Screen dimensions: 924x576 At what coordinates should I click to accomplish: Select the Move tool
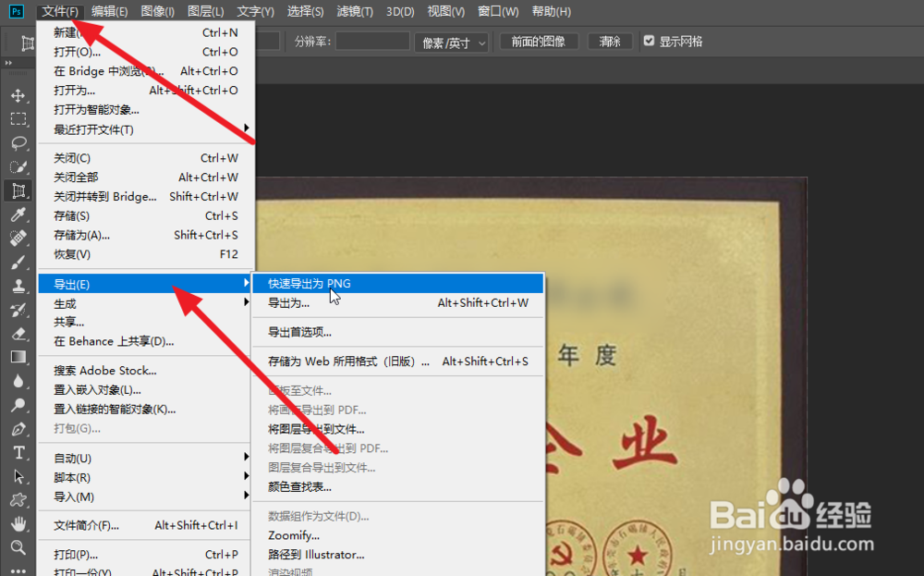coord(18,95)
